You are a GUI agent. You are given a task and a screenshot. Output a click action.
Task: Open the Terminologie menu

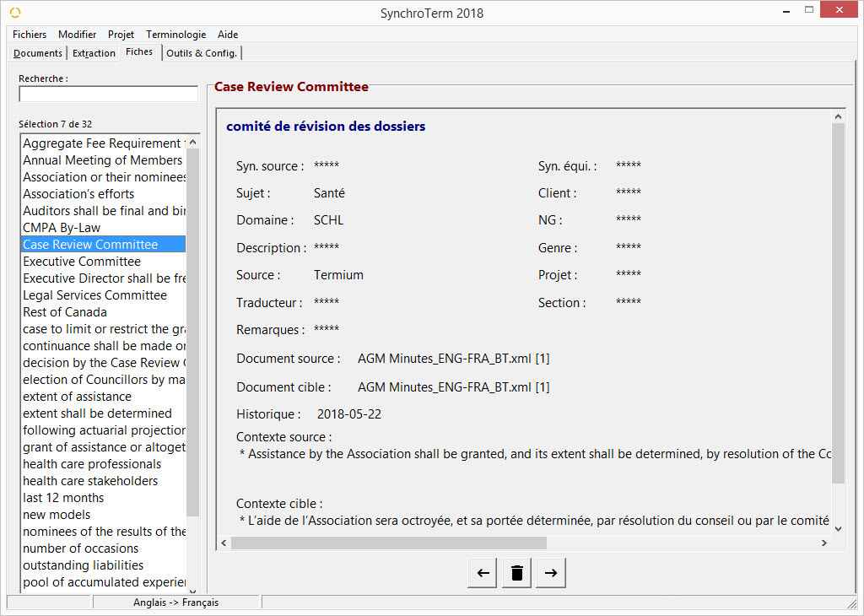pos(175,35)
